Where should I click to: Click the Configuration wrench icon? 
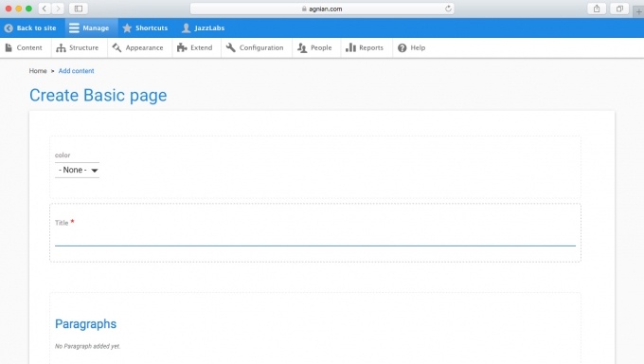(x=231, y=47)
